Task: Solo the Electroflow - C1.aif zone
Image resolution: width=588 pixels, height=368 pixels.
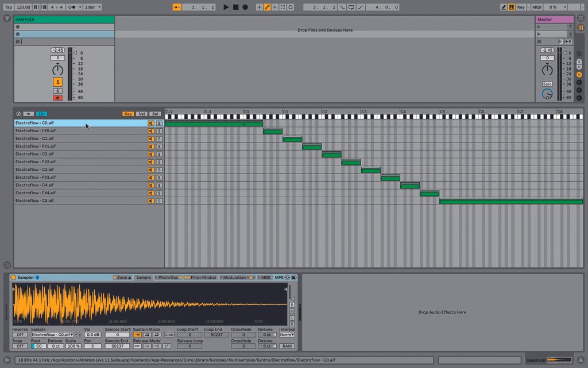Action: (158, 138)
